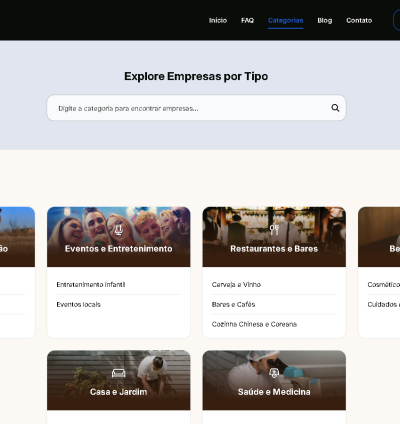Select the Categorias nav item
The width and height of the screenshot is (400, 424).
pyautogui.click(x=285, y=20)
